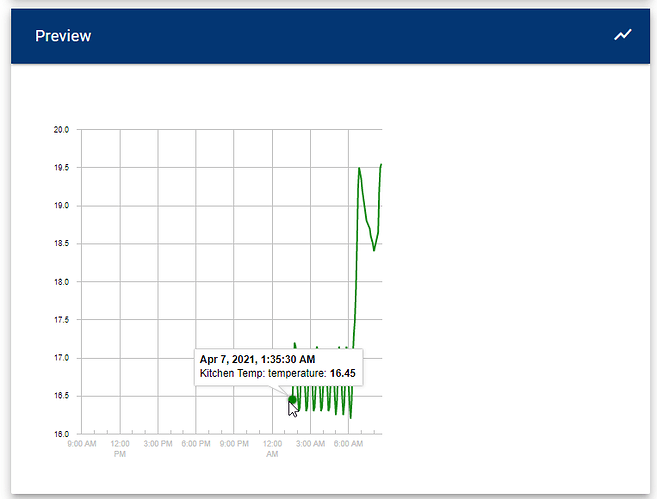The height and width of the screenshot is (499, 657).
Task: Click the Preview panel title
Action: click(63, 36)
